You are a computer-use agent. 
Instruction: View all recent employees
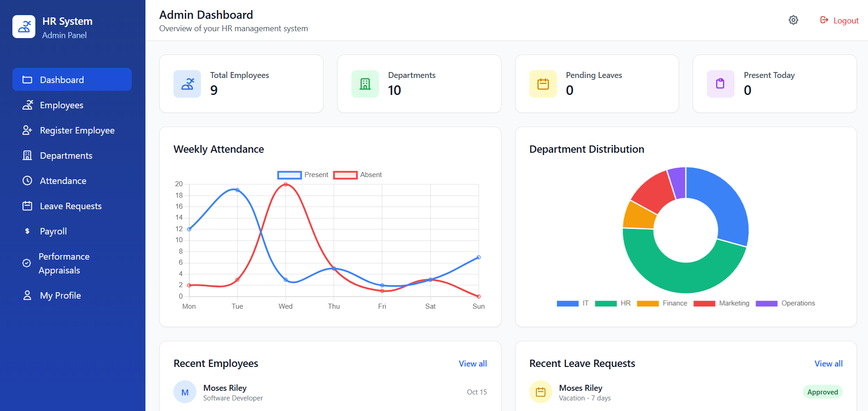473,364
